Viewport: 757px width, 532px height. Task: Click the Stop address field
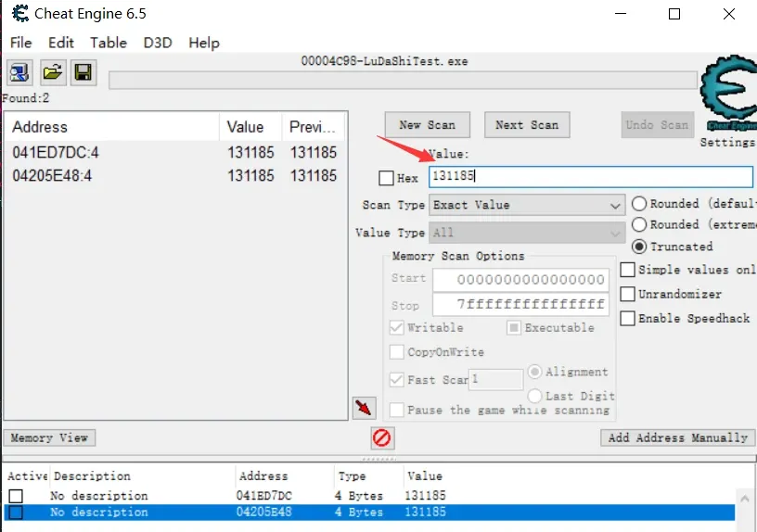click(521, 305)
